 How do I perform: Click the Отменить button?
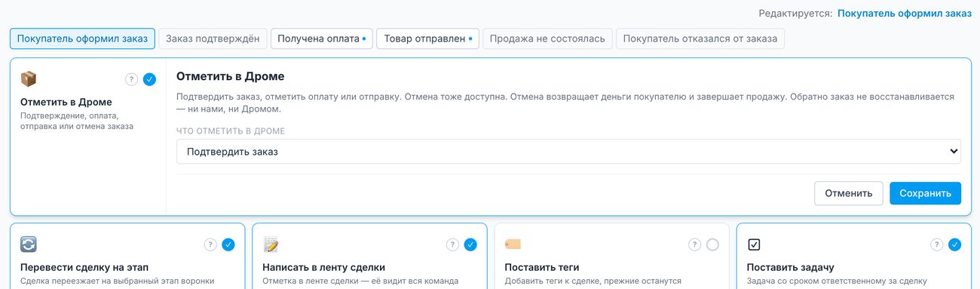[x=848, y=193]
